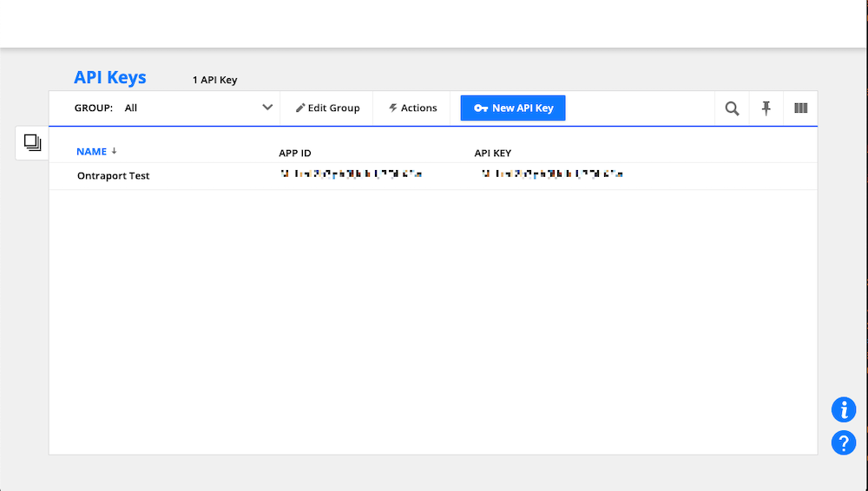Click the blue info icon
868x491 pixels.
tap(844, 409)
